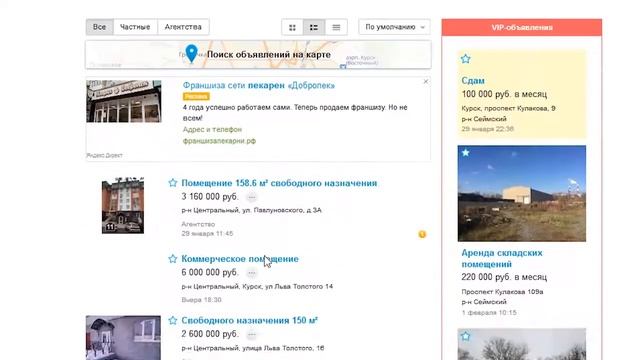Open warehouse VIP photo

(x=522, y=193)
